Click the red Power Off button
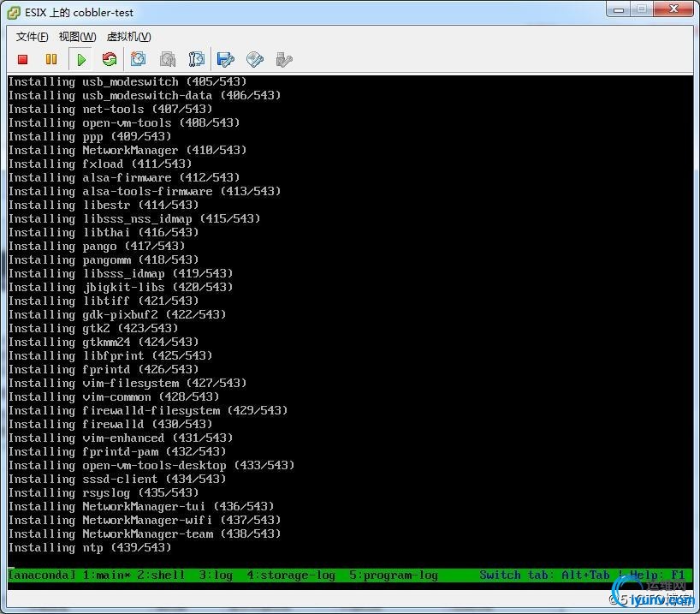Viewport: 700px width, 614px height. click(23, 59)
